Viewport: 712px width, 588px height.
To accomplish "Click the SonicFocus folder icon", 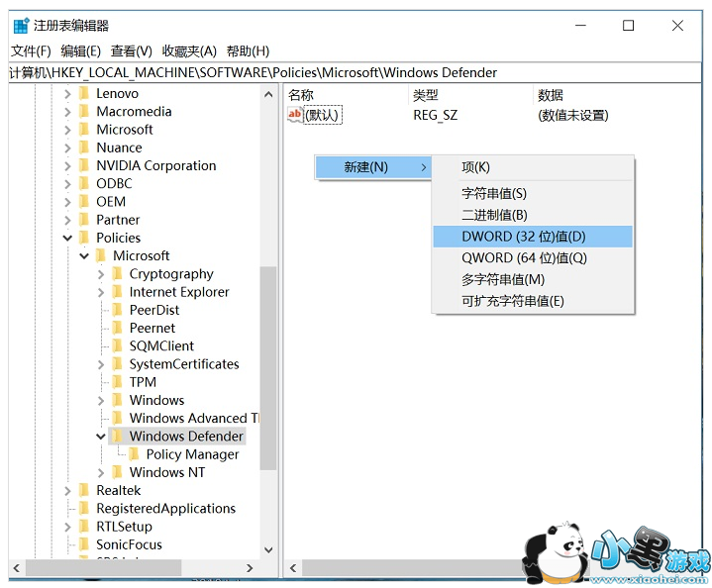I will click(84, 544).
